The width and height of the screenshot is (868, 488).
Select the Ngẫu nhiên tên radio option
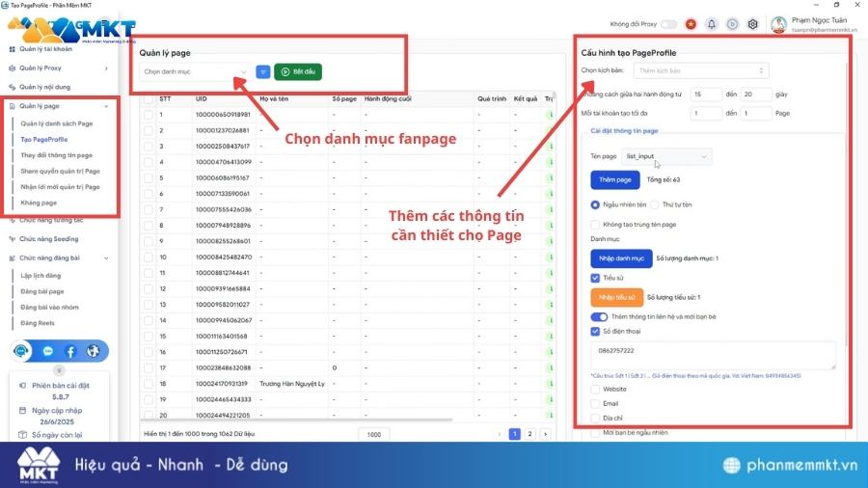pos(595,204)
